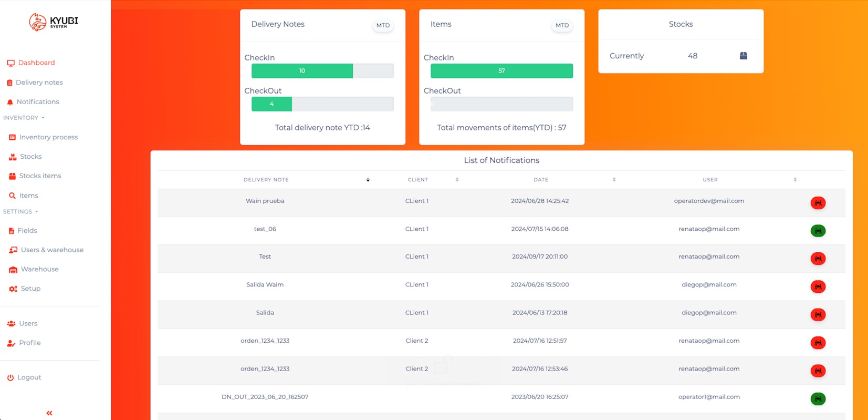Click the Delivery Notes CheckOut progress bar

coord(322,104)
